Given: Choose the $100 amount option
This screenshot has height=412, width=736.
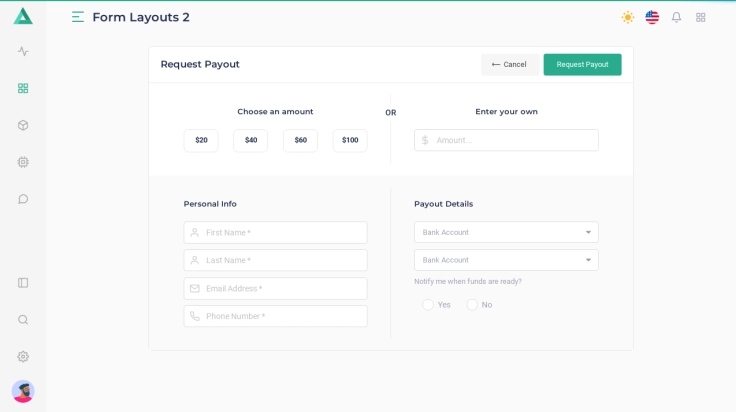Looking at the screenshot, I should pyautogui.click(x=350, y=140).
